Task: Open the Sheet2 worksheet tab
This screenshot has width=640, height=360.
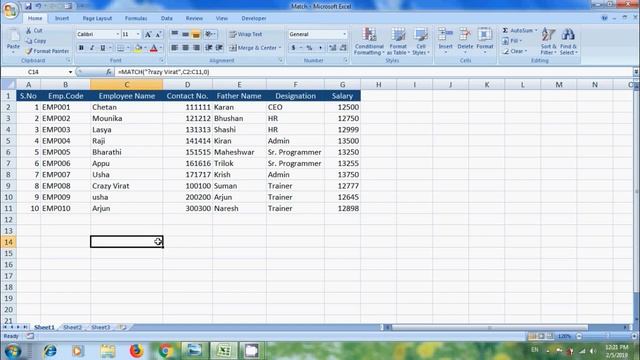Action: (x=73, y=327)
